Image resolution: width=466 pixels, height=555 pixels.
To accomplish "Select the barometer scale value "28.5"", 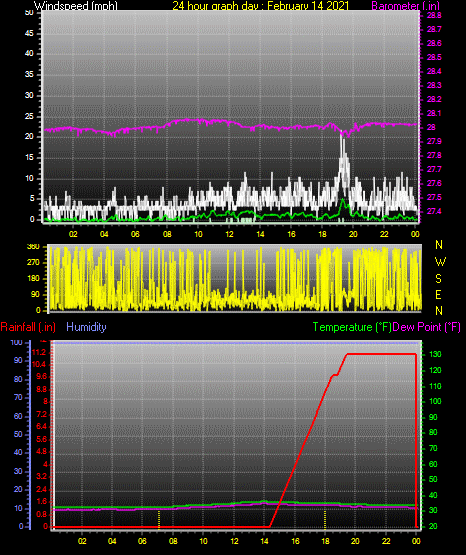I will 434,57.
